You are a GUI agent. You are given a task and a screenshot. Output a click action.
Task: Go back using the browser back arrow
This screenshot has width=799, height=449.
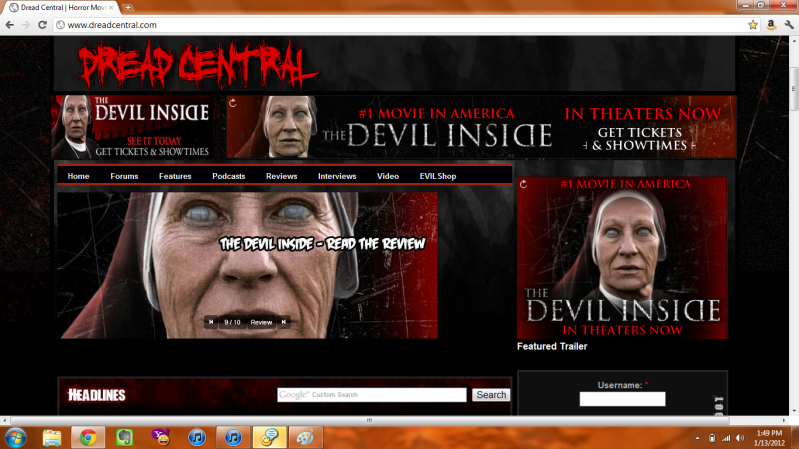(10, 24)
